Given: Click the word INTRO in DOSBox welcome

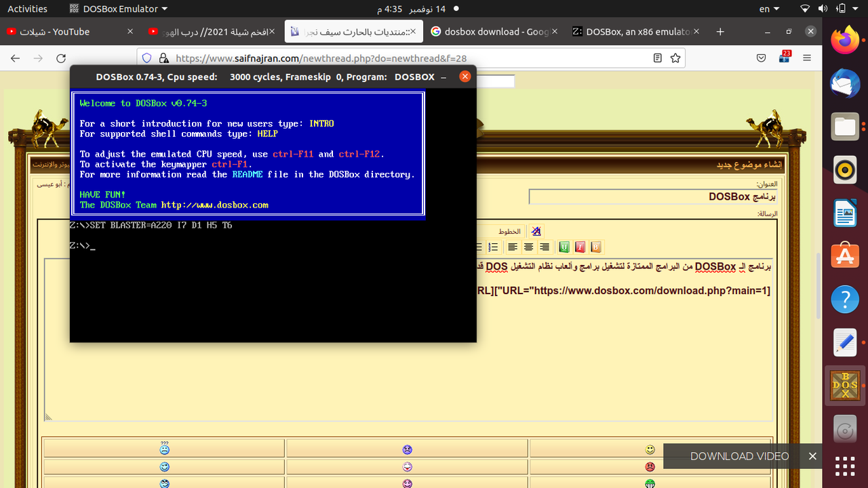Looking at the screenshot, I should coord(321,123).
